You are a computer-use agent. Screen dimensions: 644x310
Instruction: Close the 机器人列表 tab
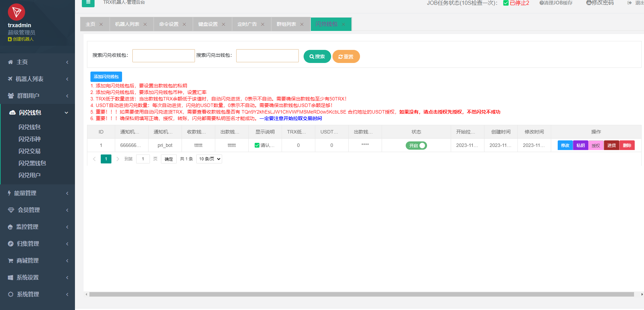click(145, 24)
